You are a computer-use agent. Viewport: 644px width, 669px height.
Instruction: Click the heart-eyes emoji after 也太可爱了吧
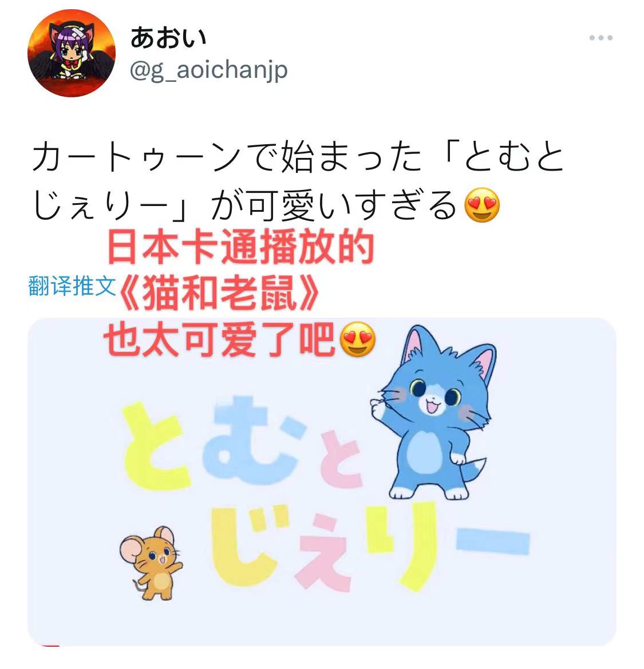(358, 339)
